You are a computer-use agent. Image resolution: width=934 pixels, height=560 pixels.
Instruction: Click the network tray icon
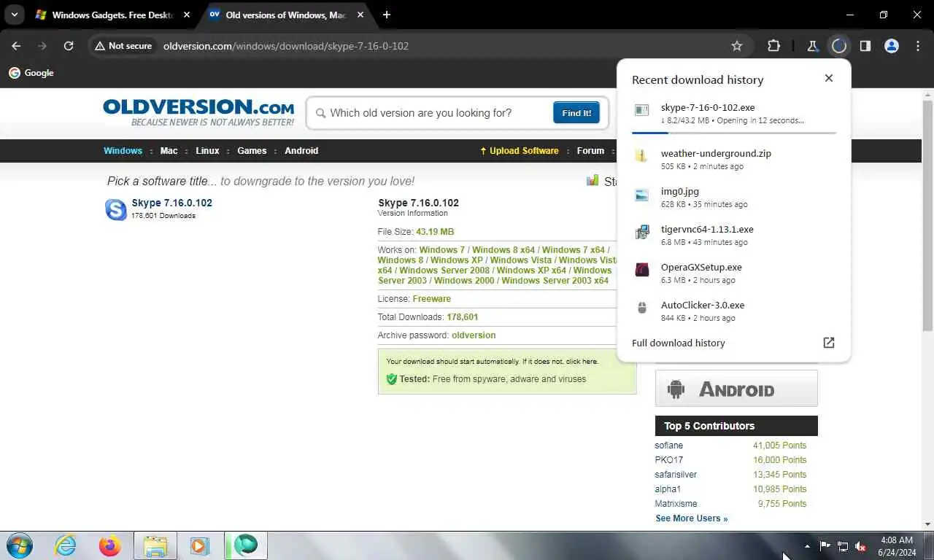[843, 546]
